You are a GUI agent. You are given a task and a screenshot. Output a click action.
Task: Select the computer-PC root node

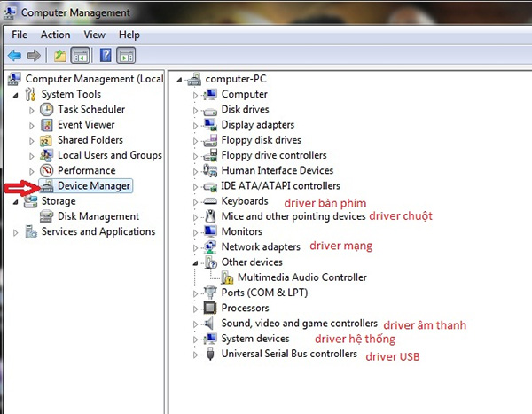pyautogui.click(x=235, y=79)
